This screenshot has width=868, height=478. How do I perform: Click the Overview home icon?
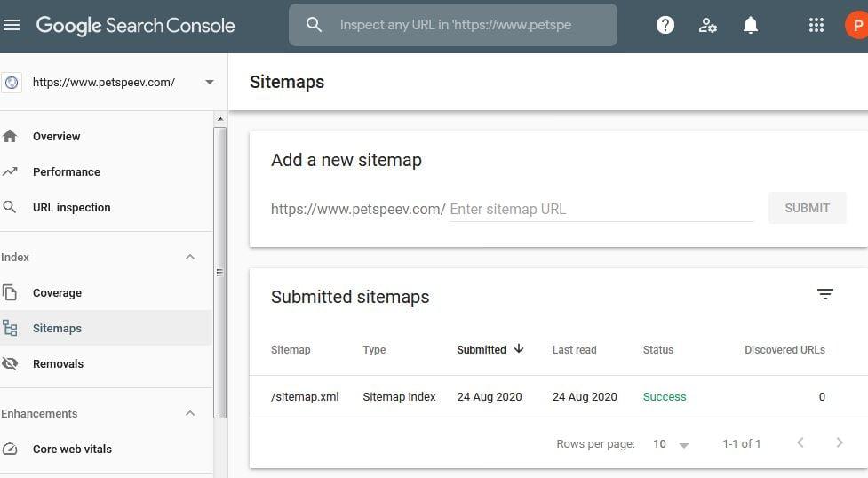tap(10, 136)
